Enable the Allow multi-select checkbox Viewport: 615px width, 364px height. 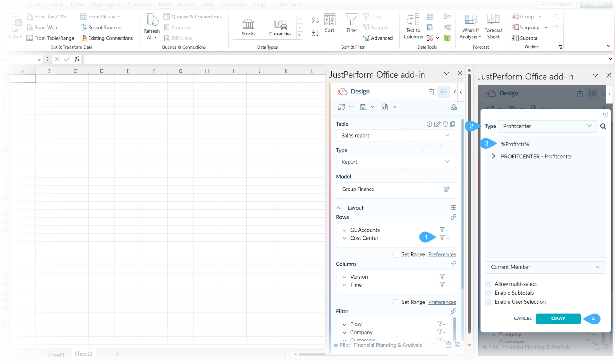488,284
